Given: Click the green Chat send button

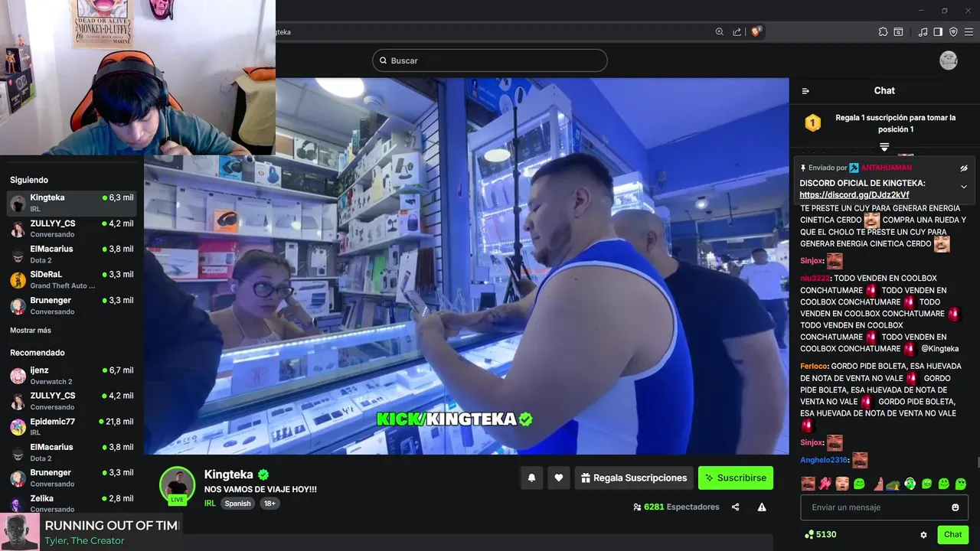Looking at the screenshot, I should [952, 535].
